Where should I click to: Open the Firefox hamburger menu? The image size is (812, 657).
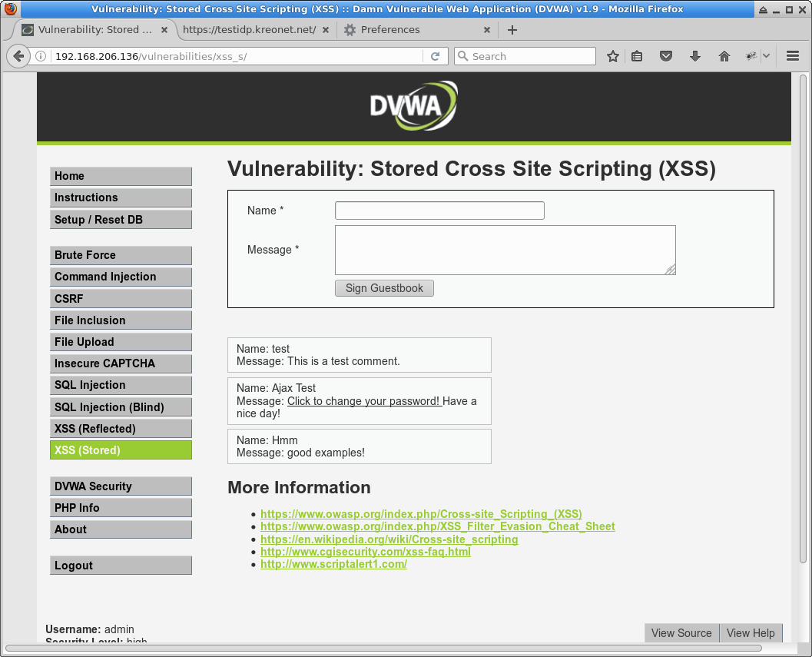[792, 56]
